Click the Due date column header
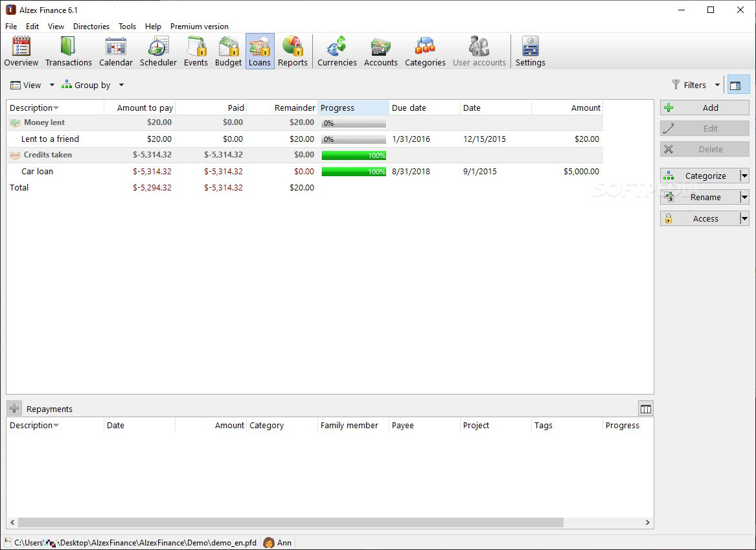 pos(425,108)
